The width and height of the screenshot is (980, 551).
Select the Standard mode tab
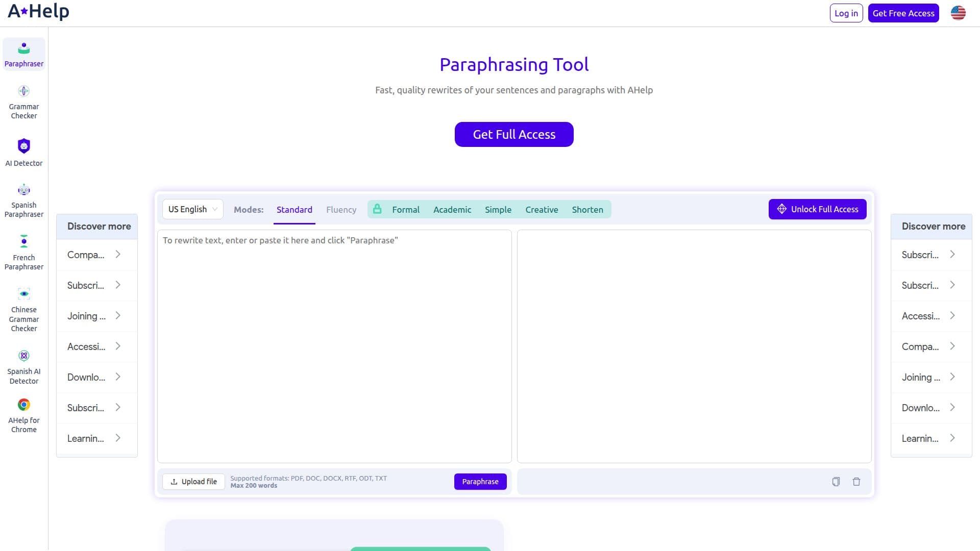tap(295, 210)
